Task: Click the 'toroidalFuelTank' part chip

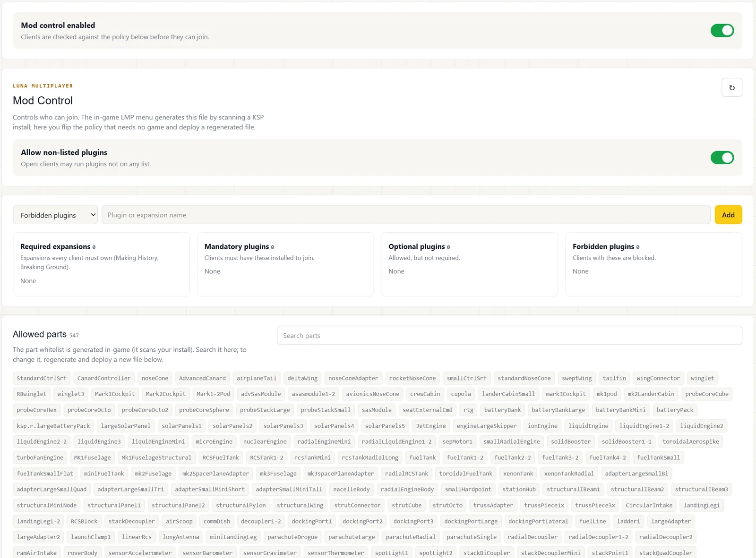Action: (x=466, y=473)
